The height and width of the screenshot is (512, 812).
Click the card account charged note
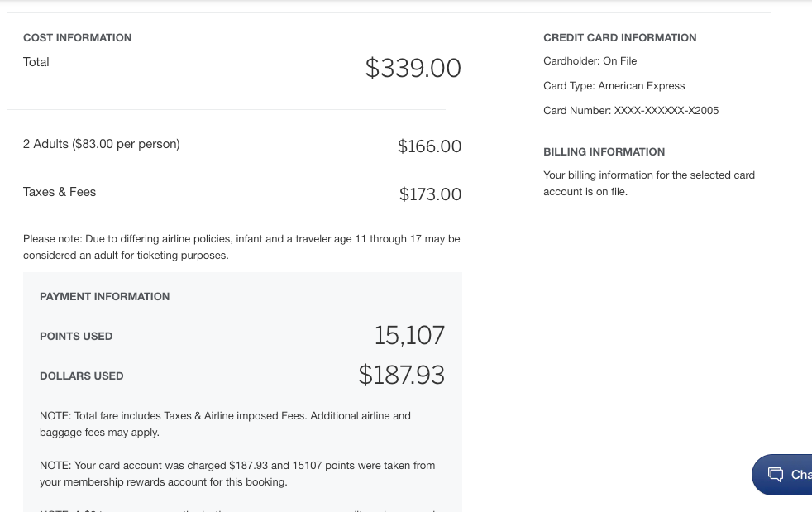tap(236, 474)
